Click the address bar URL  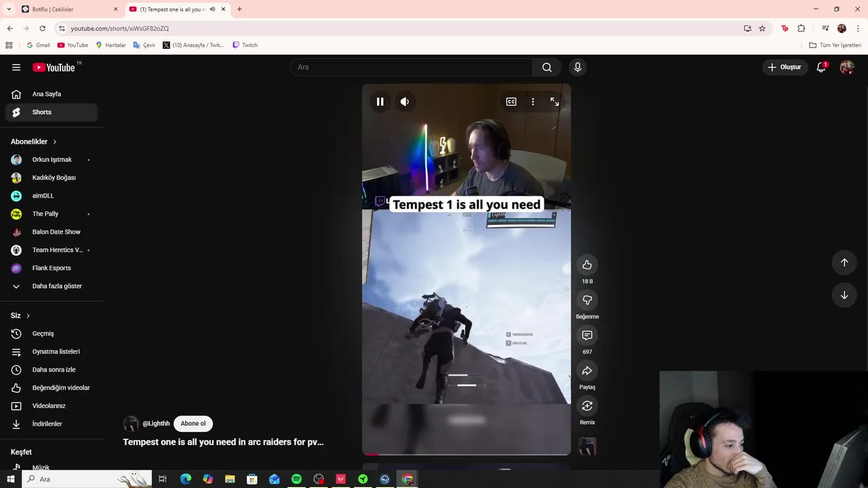click(x=119, y=28)
